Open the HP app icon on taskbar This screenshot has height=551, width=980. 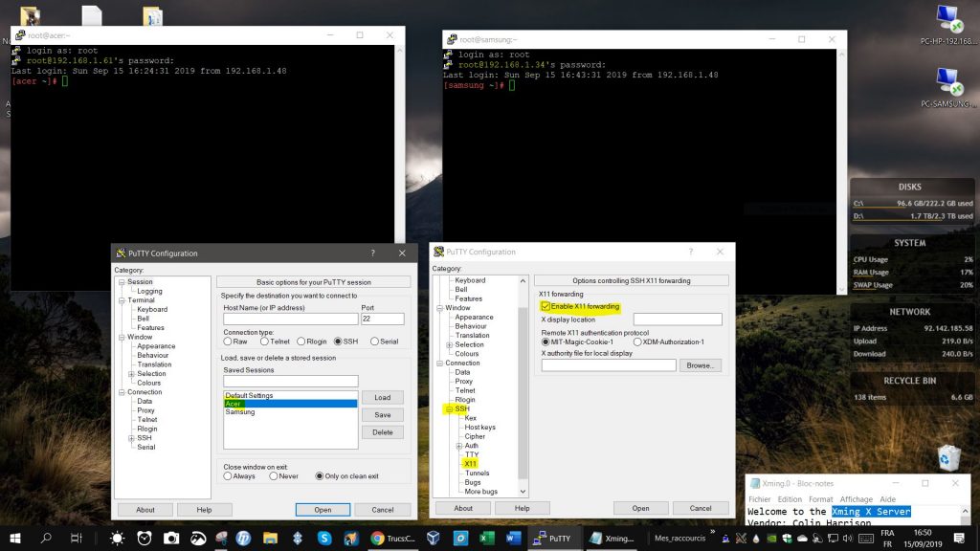tap(243, 538)
